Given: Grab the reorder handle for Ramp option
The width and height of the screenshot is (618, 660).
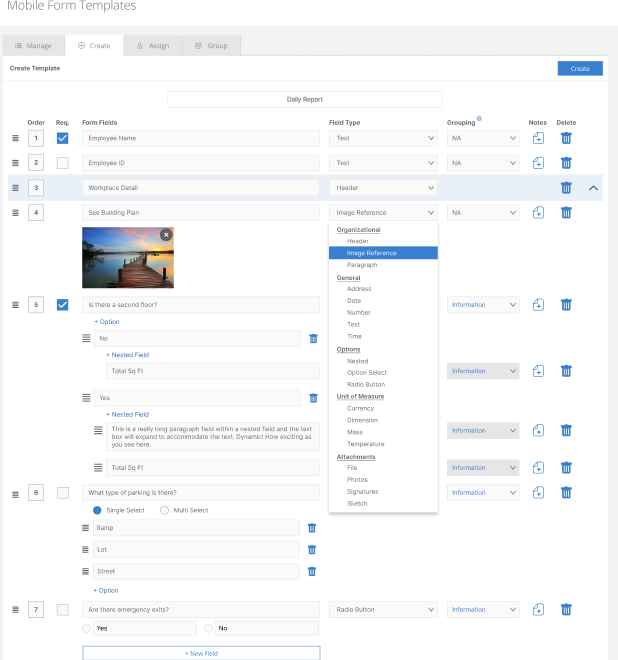Looking at the screenshot, I should coord(85,528).
